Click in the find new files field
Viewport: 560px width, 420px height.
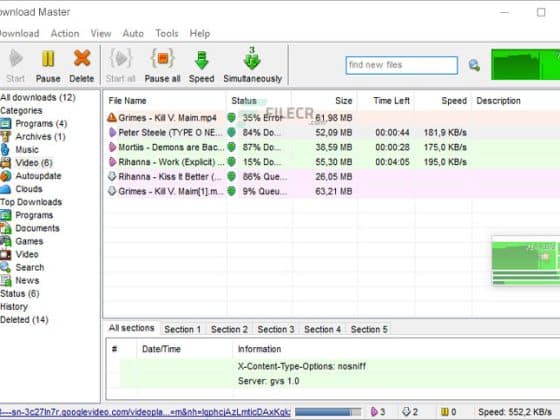click(401, 65)
